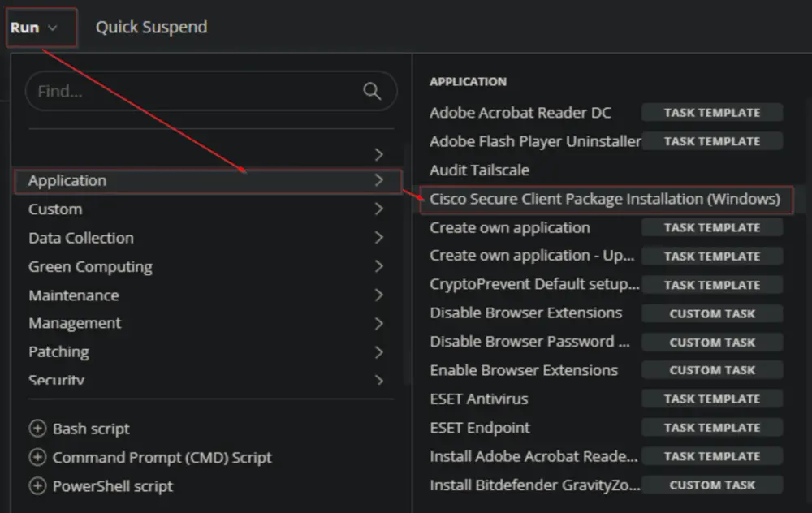
Task: Expand the Security chevron arrow
Action: pyautogui.click(x=379, y=381)
